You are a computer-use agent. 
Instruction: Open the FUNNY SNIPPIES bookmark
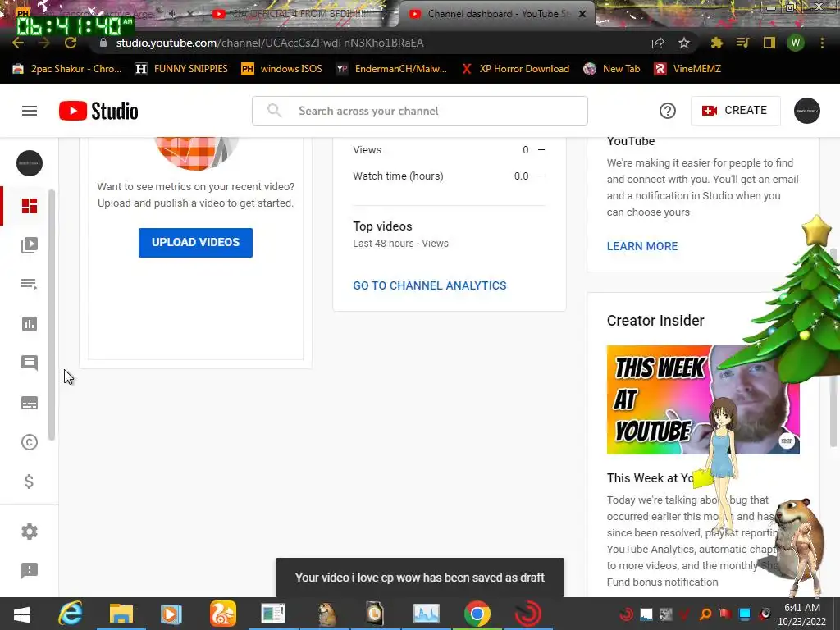[181, 69]
